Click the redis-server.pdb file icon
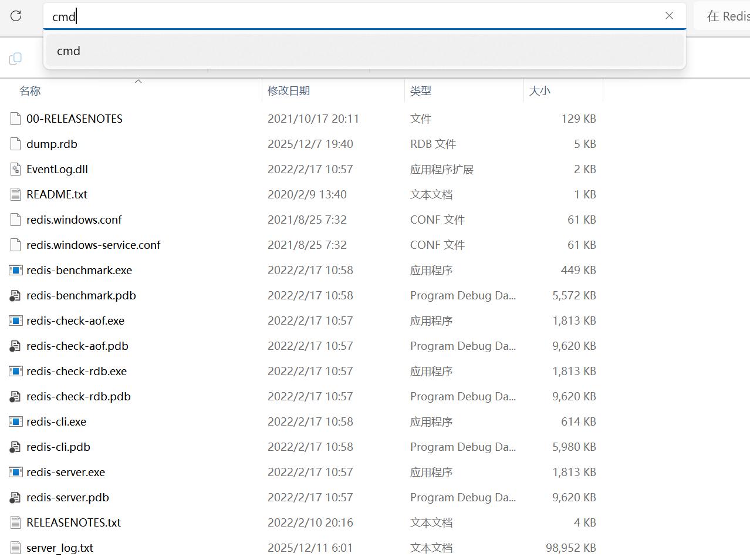This screenshot has height=560, width=750. click(x=16, y=497)
